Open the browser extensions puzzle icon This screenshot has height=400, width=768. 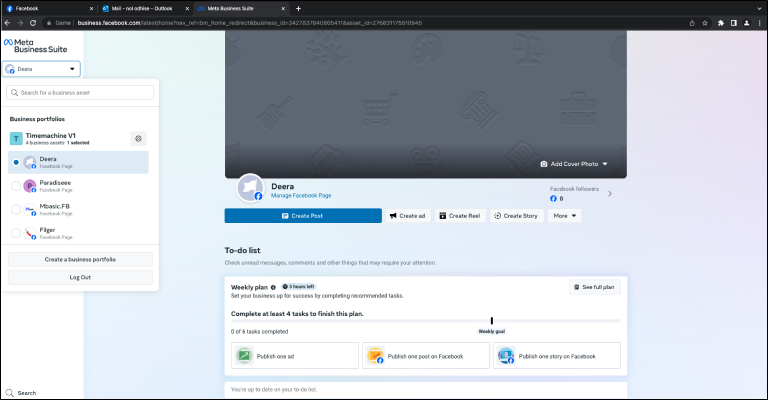(x=721, y=23)
